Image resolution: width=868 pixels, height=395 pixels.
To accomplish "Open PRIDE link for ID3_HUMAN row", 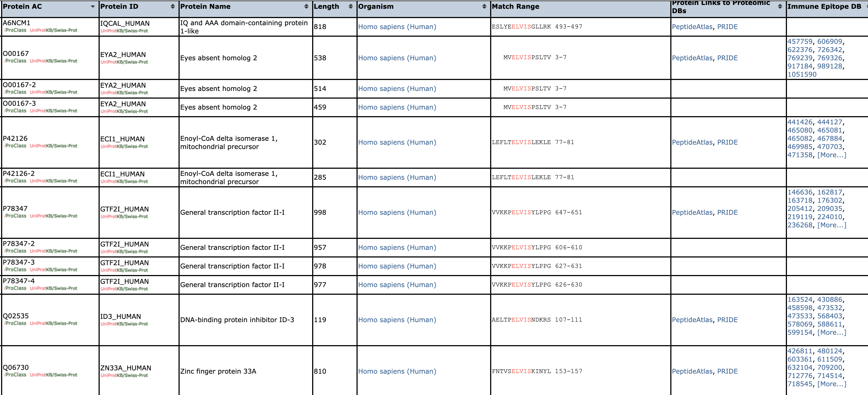I will tap(727, 320).
